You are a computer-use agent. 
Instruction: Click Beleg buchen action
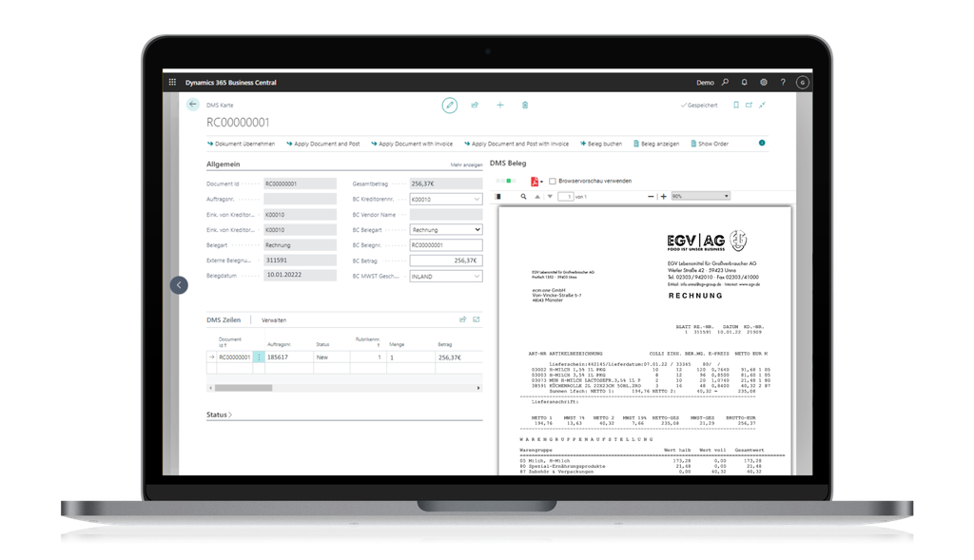(601, 144)
